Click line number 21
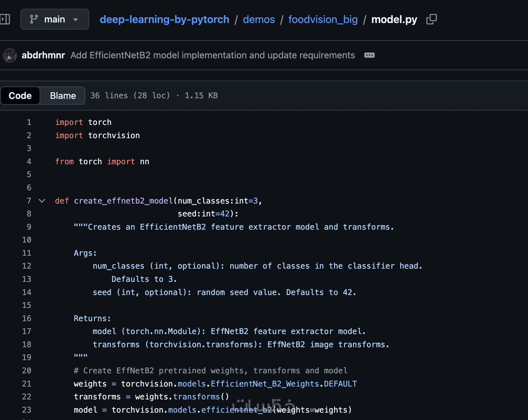528x420 pixels. click(27, 384)
